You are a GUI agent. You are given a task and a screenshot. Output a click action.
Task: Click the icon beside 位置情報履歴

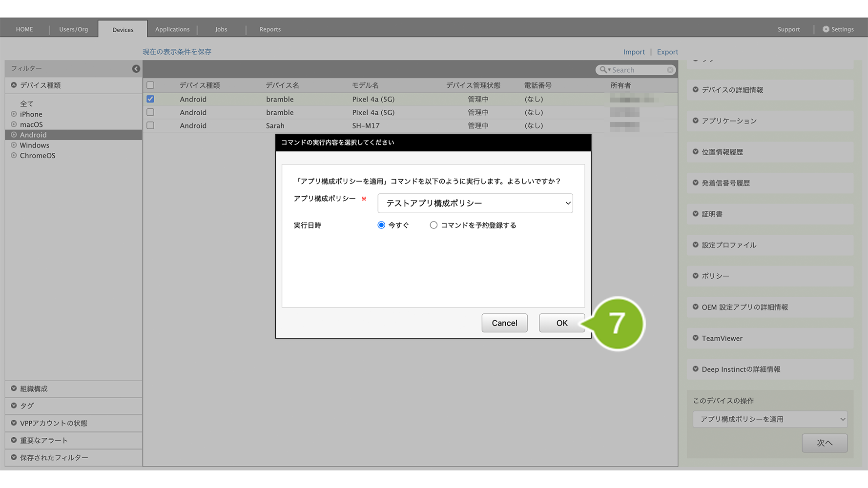695,152
